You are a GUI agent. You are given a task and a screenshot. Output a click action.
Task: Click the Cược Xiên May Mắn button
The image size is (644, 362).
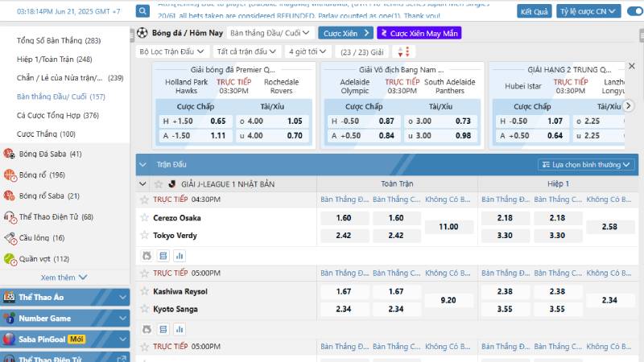(419, 33)
